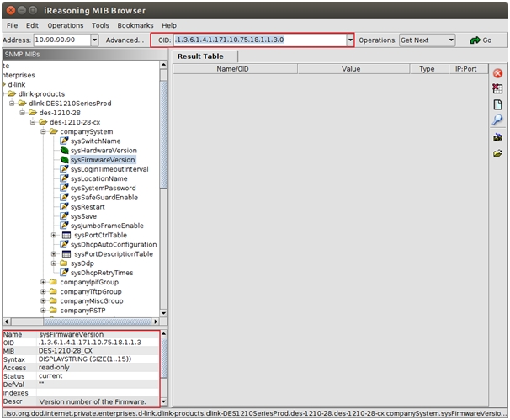Click the red Stop icon in the result toolbar

click(x=497, y=73)
